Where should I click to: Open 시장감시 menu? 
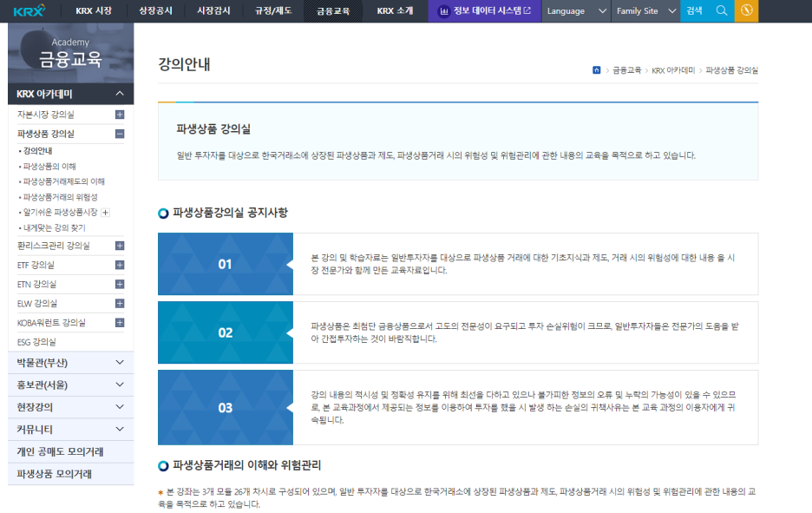click(213, 11)
